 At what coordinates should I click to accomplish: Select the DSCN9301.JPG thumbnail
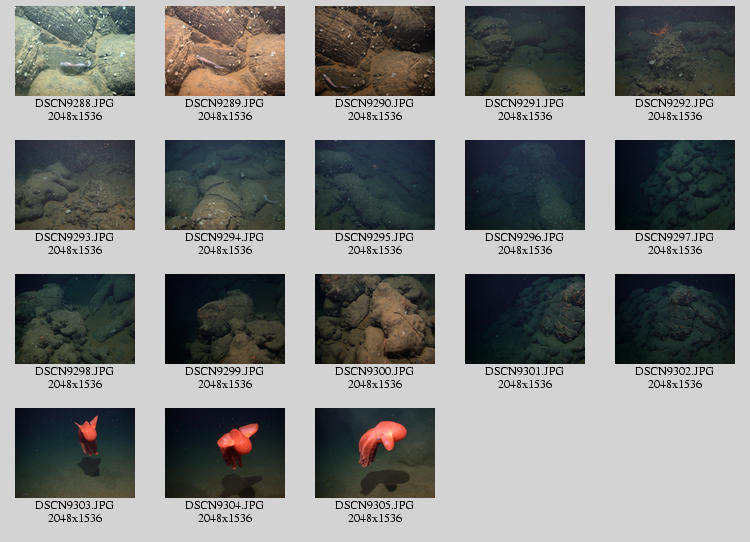point(525,319)
